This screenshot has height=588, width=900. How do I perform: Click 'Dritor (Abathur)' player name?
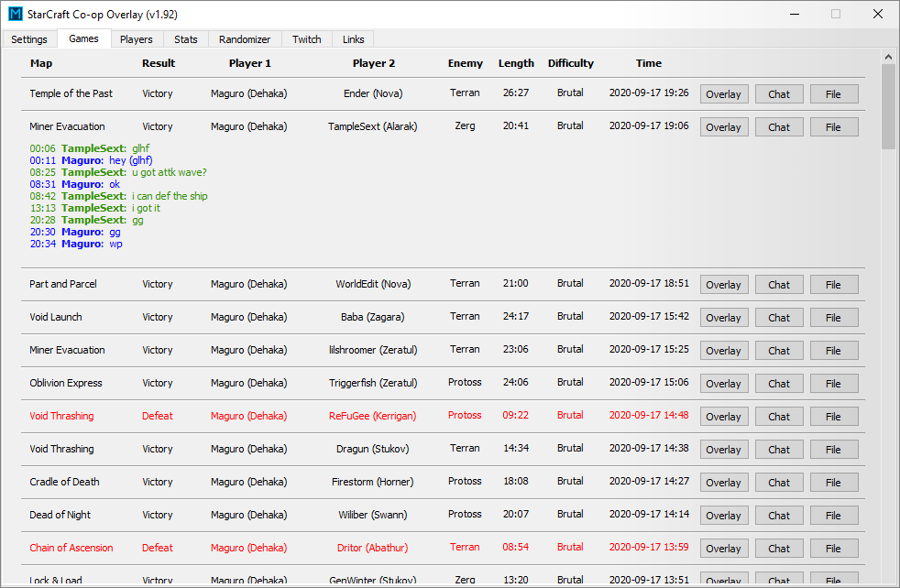[x=372, y=548]
